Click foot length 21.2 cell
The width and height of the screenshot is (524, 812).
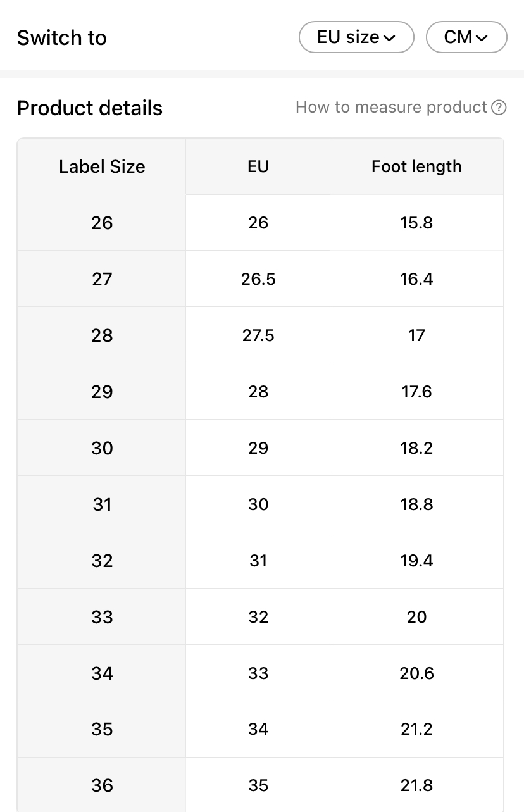point(416,729)
